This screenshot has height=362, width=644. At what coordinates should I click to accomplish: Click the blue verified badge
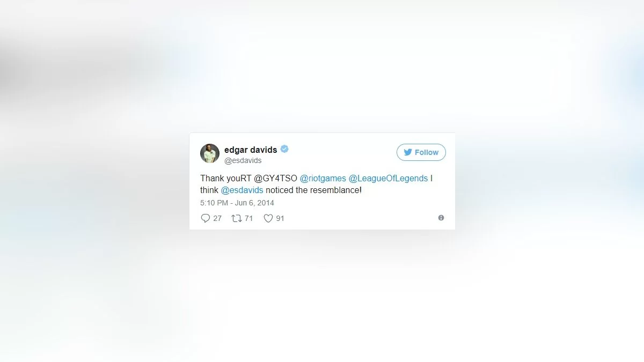coord(284,149)
